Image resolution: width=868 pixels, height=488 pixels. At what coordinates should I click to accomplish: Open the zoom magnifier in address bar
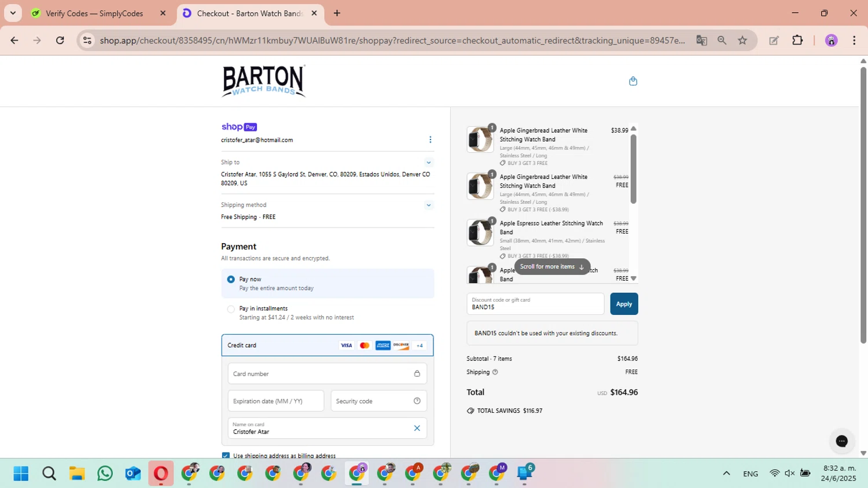pos(722,41)
